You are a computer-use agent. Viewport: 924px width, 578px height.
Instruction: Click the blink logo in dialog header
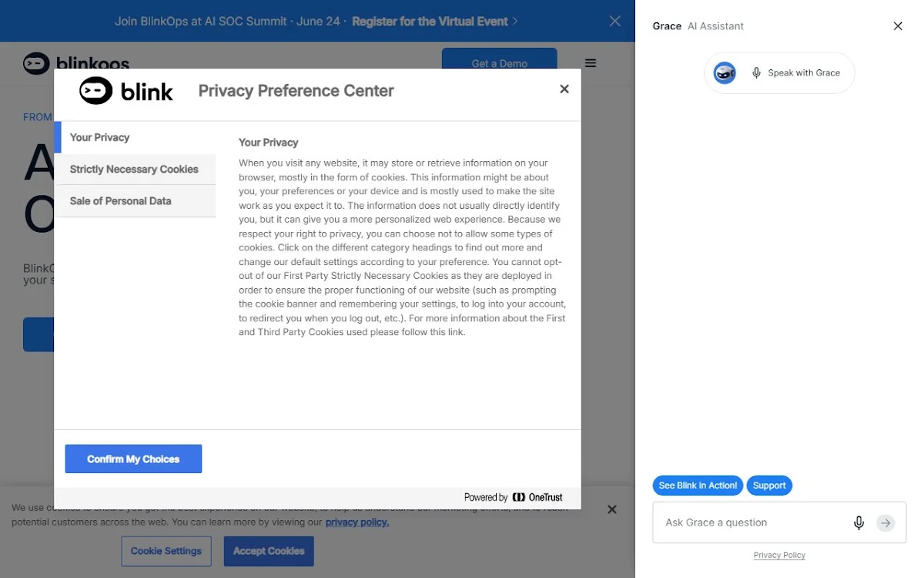coord(126,91)
